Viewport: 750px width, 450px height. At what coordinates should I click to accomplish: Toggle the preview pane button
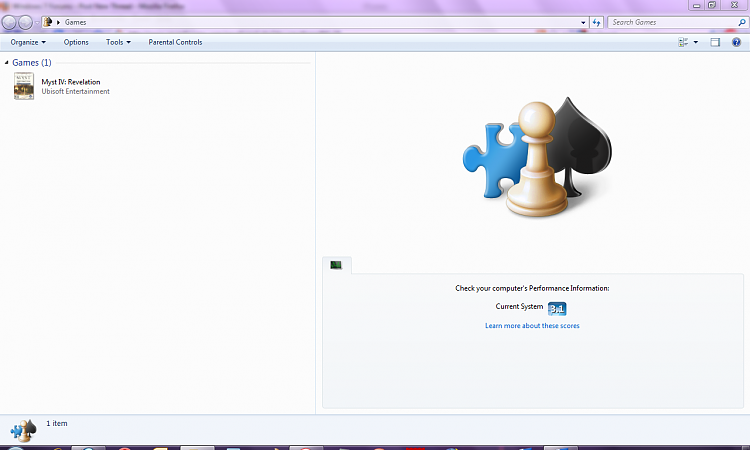(715, 42)
